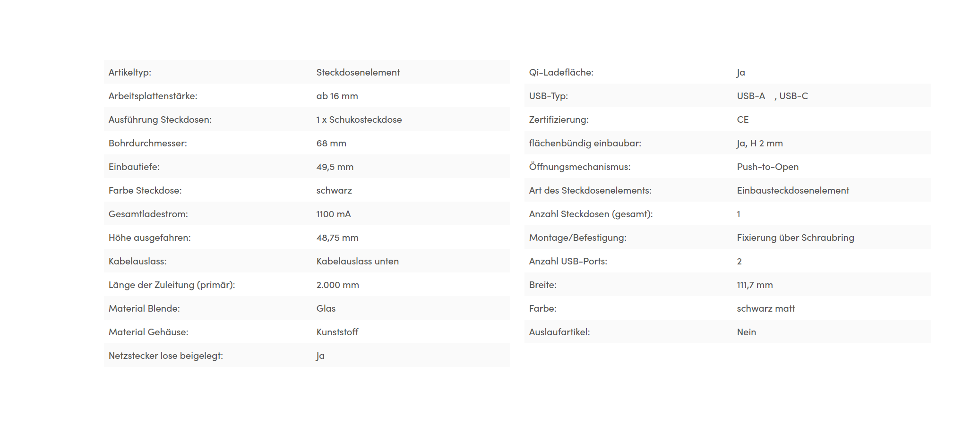Image resolution: width=980 pixels, height=433 pixels.
Task: Select the Steckdosenelement value text
Action: (x=358, y=72)
